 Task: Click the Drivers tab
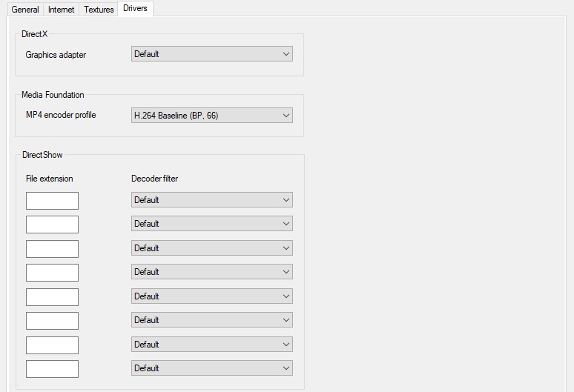coord(135,8)
